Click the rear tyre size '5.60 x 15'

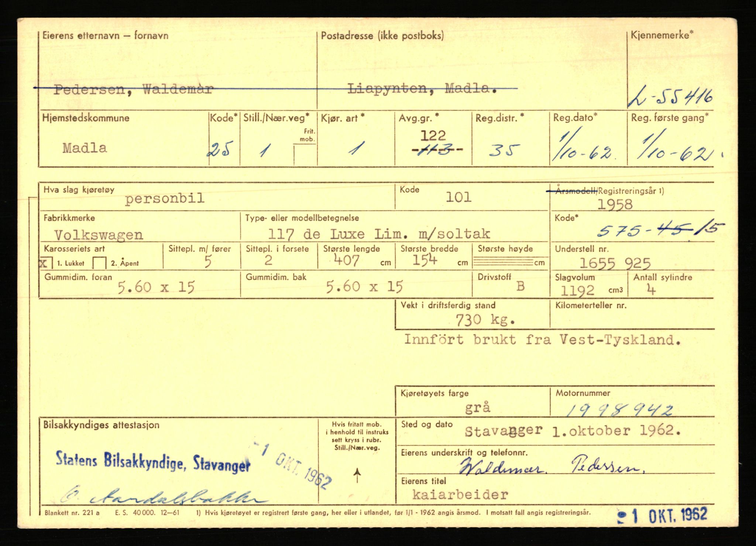pyautogui.click(x=364, y=287)
